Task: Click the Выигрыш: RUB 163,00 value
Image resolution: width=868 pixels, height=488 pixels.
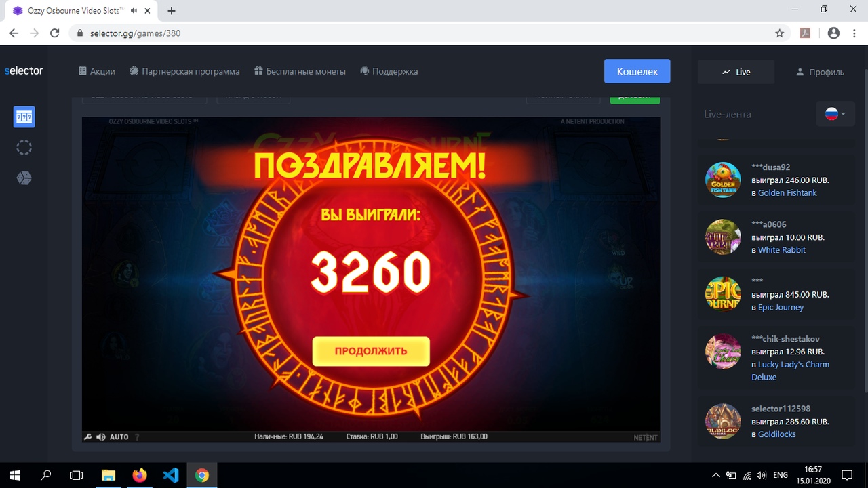Action: coord(454,437)
